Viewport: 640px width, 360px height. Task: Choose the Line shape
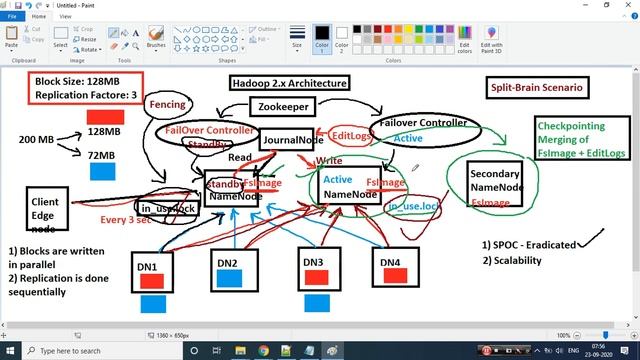(x=178, y=30)
